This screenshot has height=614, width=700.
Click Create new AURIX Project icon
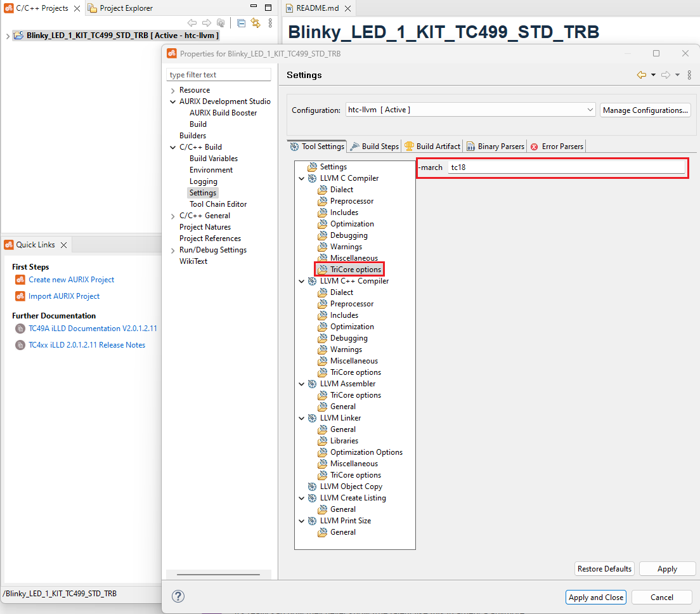click(20, 280)
